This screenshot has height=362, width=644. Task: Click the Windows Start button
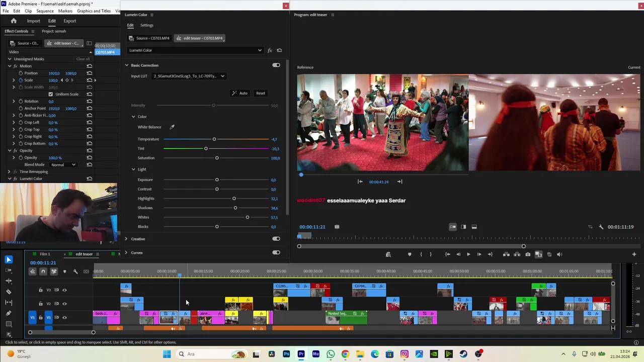pyautogui.click(x=167, y=354)
